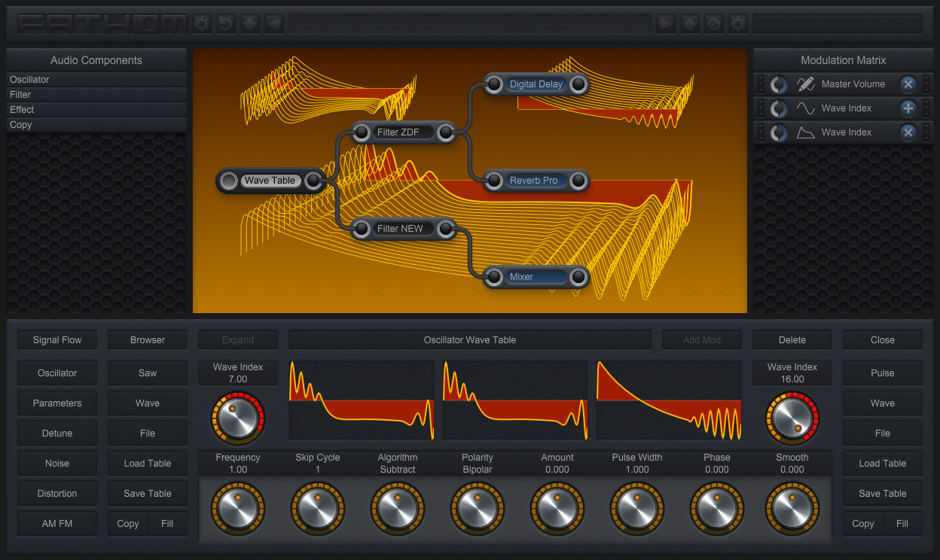Click the first waveform preview beside Wave Index 7.00
This screenshot has height=560, width=940.
click(x=362, y=400)
